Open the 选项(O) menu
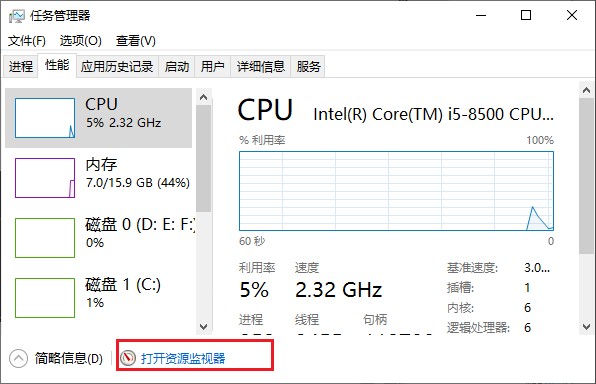Screen dimensions: 596x384 81,41
